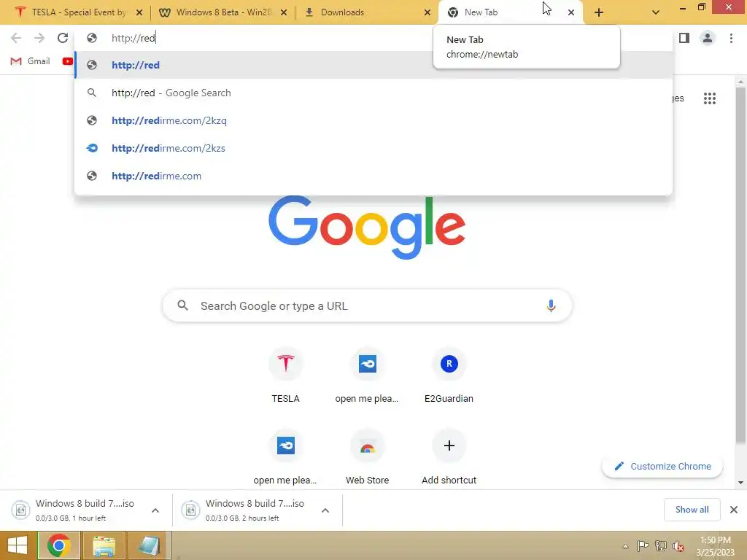The height and width of the screenshot is (560, 747).
Task: Close the Windows 8 Beta tab
Action: pos(284,12)
